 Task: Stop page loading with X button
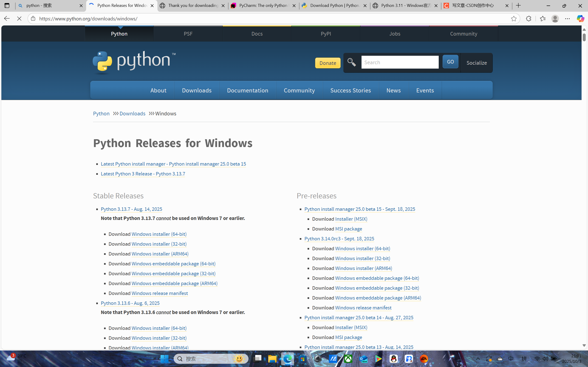19,19
